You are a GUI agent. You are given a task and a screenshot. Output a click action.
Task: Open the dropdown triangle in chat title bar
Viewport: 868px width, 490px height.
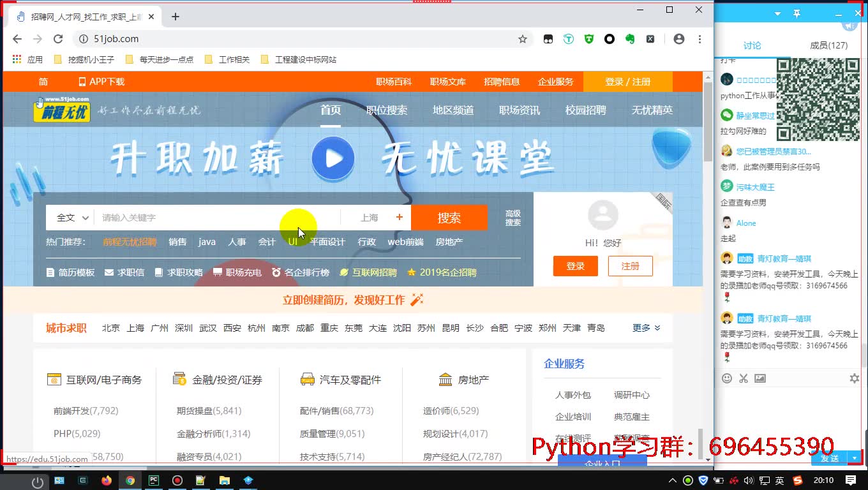click(777, 13)
